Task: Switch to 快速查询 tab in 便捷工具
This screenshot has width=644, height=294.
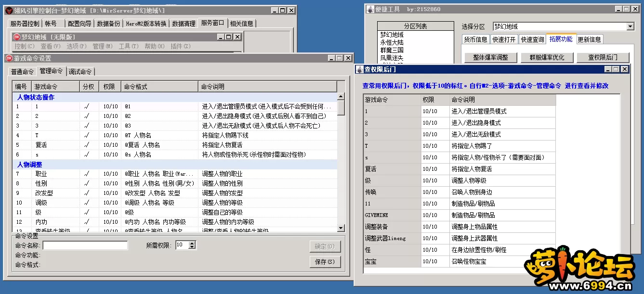Action: 532,39
